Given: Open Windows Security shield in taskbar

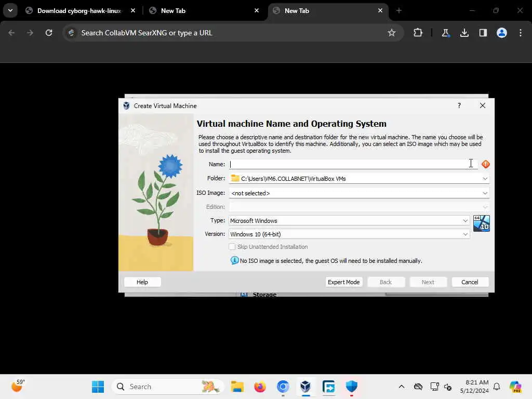Looking at the screenshot, I should [x=352, y=387].
